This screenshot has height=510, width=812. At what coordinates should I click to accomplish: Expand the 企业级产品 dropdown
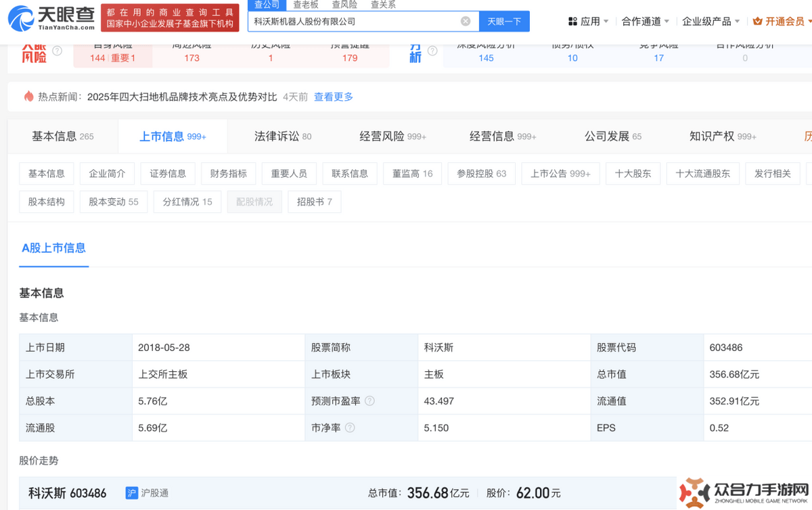(x=711, y=22)
